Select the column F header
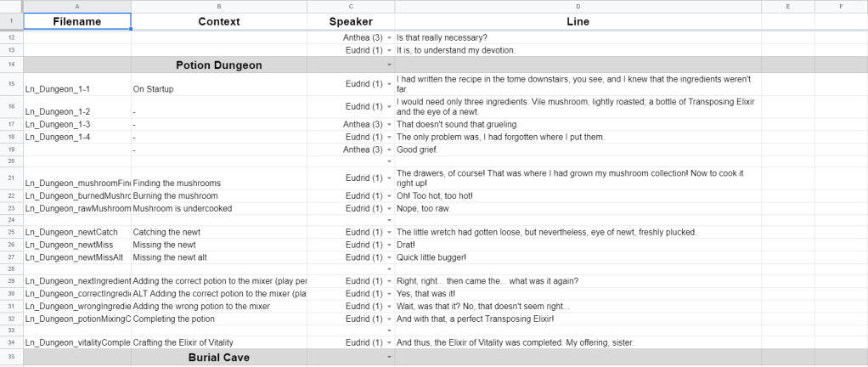The width and height of the screenshot is (868, 367). (841, 6)
